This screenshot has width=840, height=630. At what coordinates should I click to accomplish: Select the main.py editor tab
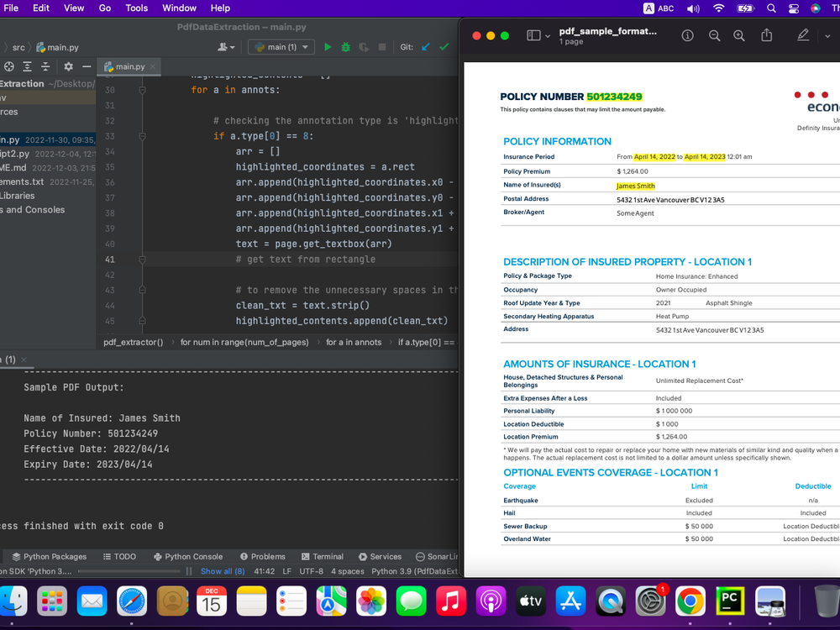coord(130,66)
